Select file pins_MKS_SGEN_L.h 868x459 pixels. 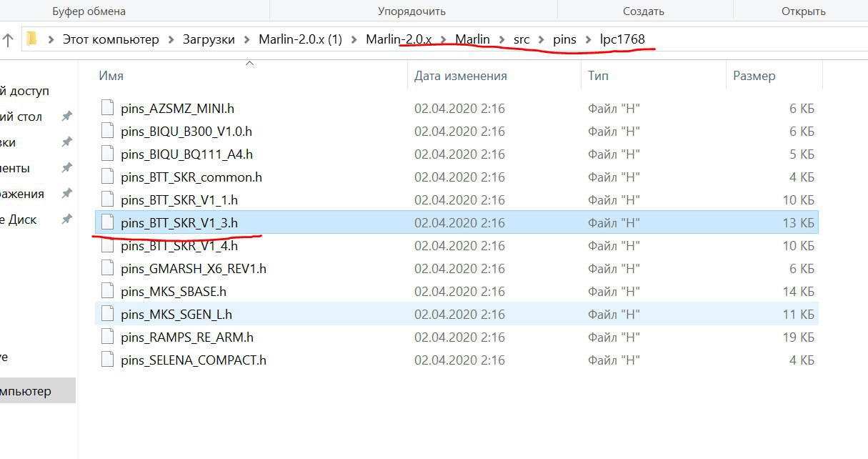tap(456, 314)
